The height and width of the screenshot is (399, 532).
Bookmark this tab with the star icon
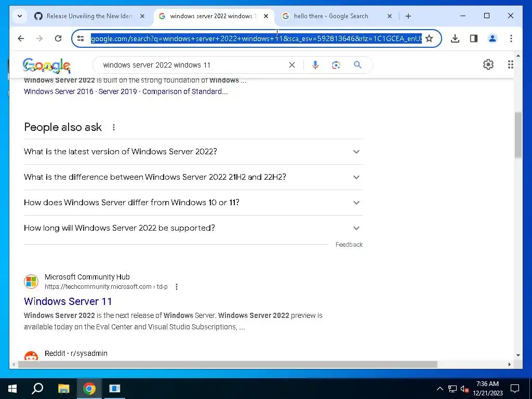tap(429, 38)
